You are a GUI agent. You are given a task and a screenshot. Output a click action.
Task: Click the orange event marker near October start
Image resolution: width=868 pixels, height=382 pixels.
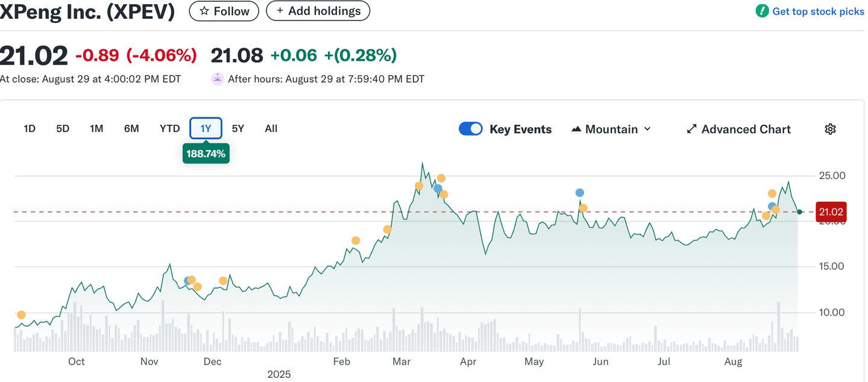[22, 315]
